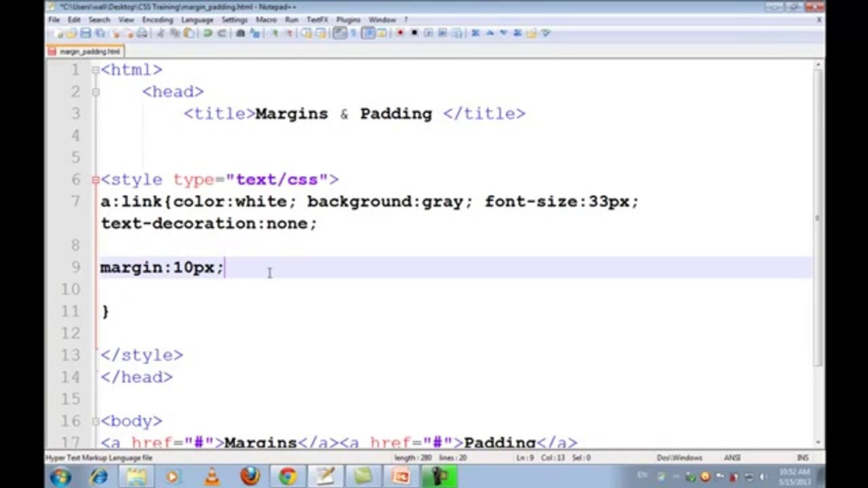Click the Stop Recording macro icon

pos(414,33)
